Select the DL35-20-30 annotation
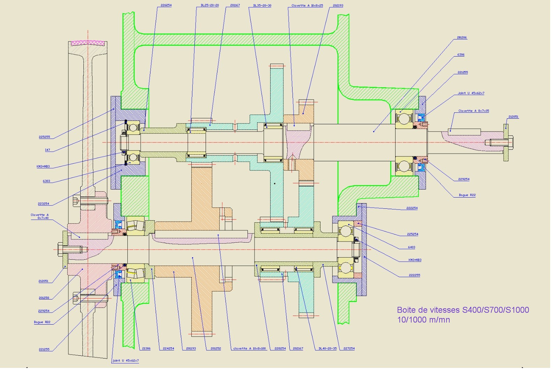Screen dimensions: 554x392 click(x=262, y=6)
